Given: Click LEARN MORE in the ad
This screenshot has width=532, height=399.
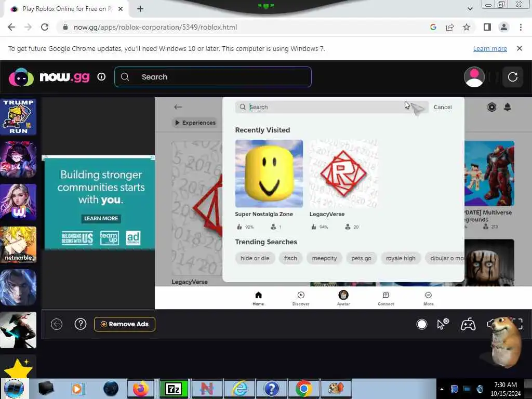Looking at the screenshot, I should pos(101,219).
